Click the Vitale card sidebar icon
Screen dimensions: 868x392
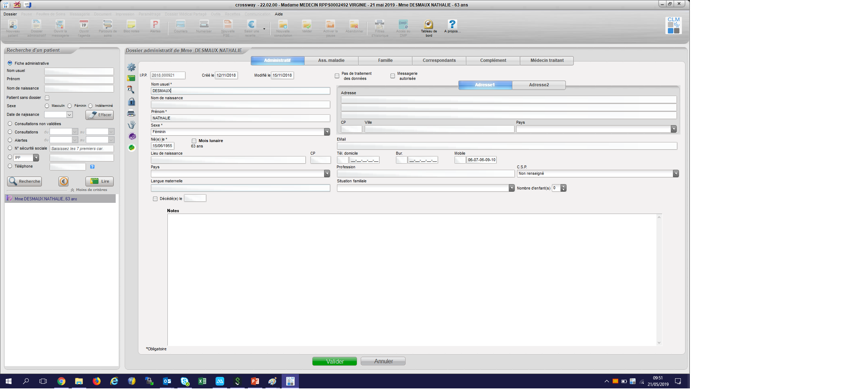[x=131, y=78]
